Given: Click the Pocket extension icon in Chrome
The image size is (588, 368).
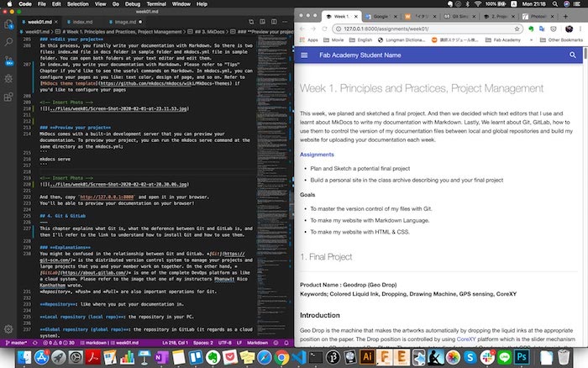Looking at the screenshot, I should click(x=554, y=29).
